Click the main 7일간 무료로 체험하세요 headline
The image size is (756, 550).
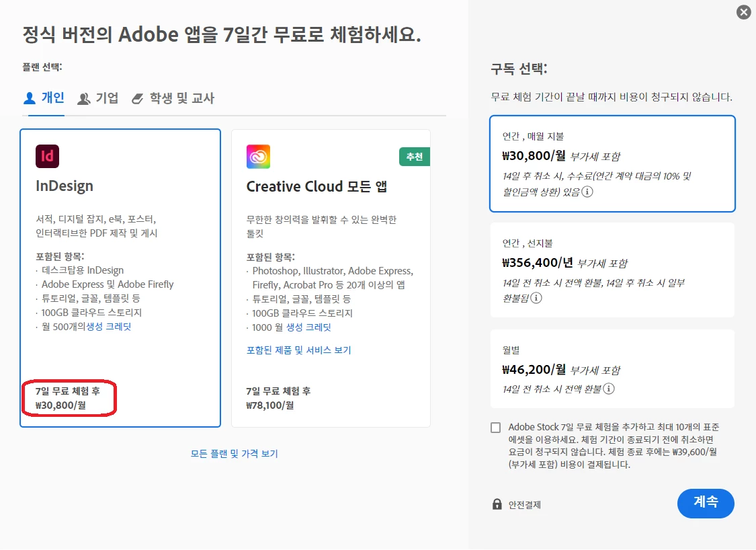click(x=222, y=34)
